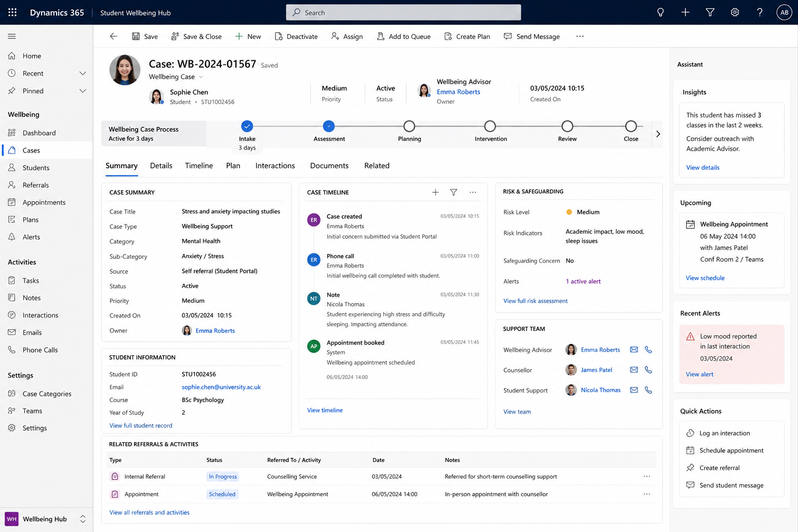Select the Planning process stage
The image size is (798, 532).
[x=409, y=126]
